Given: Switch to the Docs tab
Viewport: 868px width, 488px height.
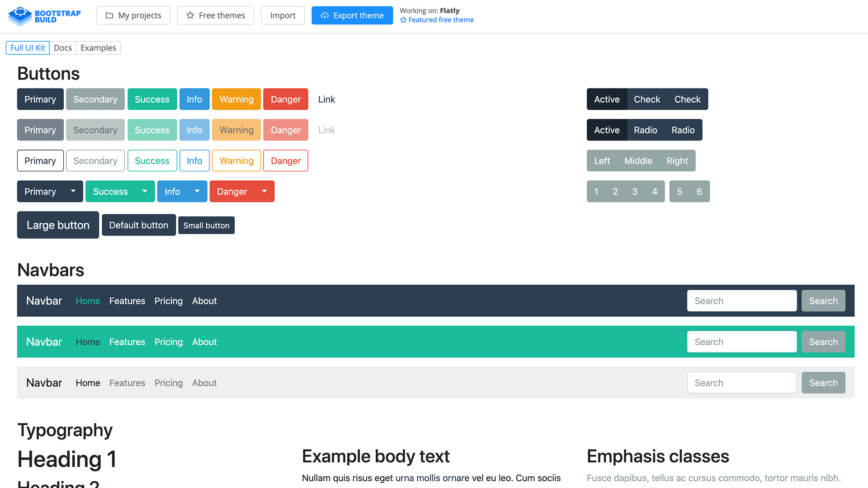Looking at the screenshot, I should 63,47.
